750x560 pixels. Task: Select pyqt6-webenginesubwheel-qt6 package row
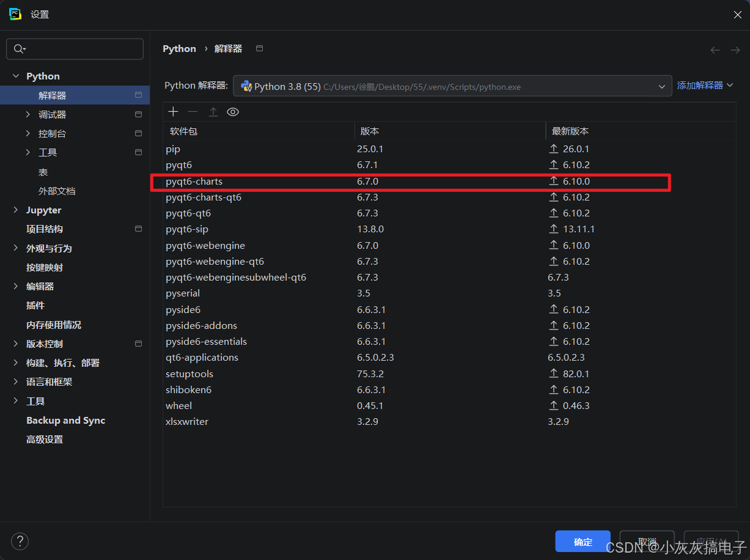(449, 277)
